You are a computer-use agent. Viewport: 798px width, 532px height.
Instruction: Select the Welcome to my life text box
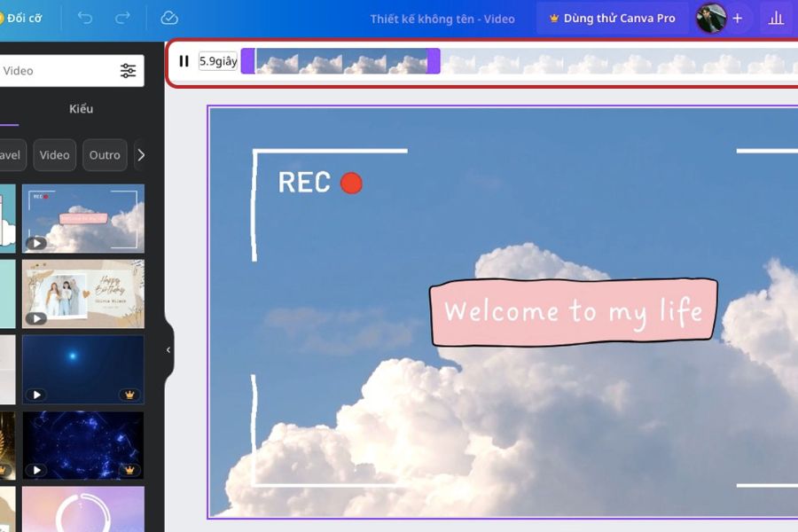(x=574, y=311)
